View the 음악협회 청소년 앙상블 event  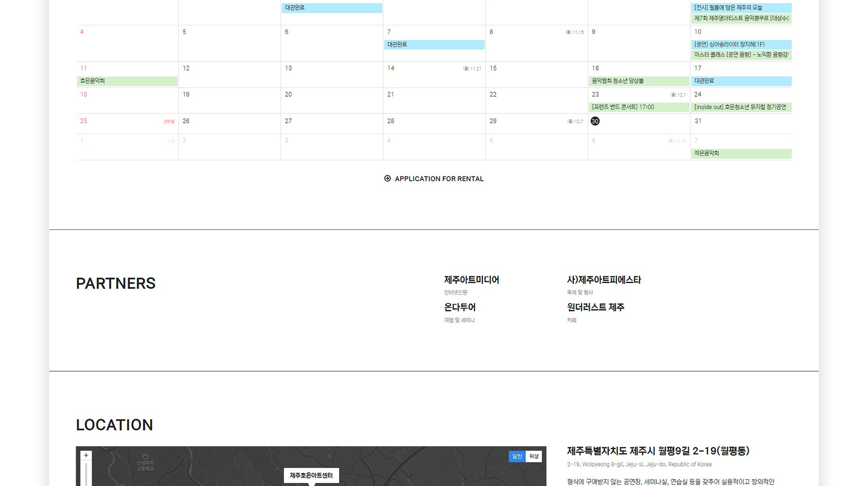639,81
